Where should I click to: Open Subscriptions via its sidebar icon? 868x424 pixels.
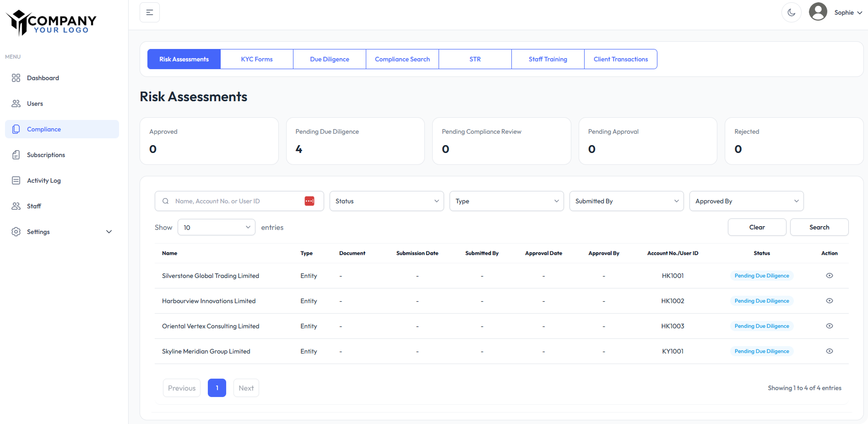pos(16,155)
